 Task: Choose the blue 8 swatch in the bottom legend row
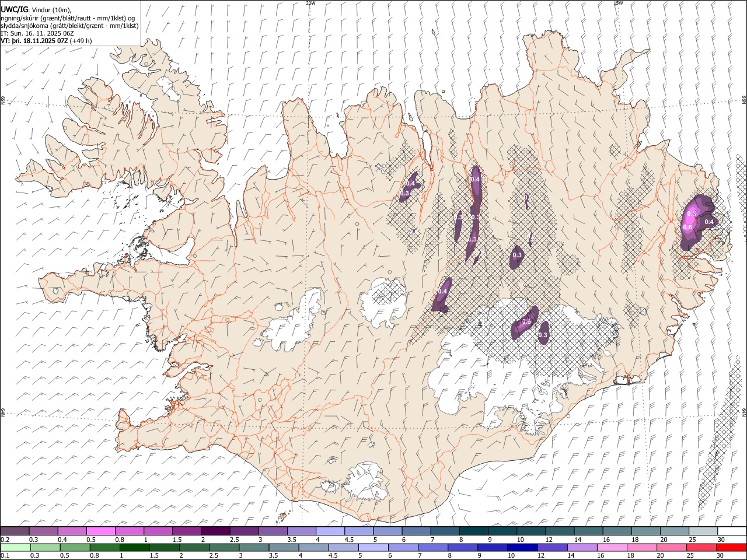click(x=462, y=548)
